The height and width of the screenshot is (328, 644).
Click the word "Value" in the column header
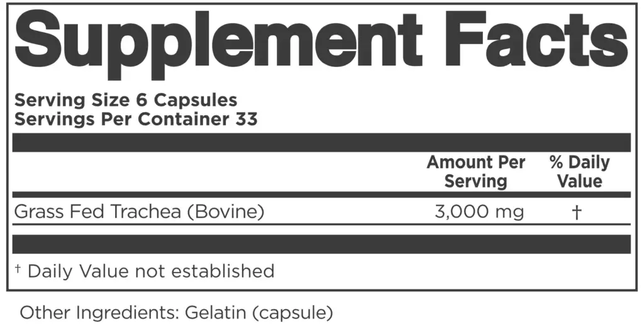click(580, 181)
